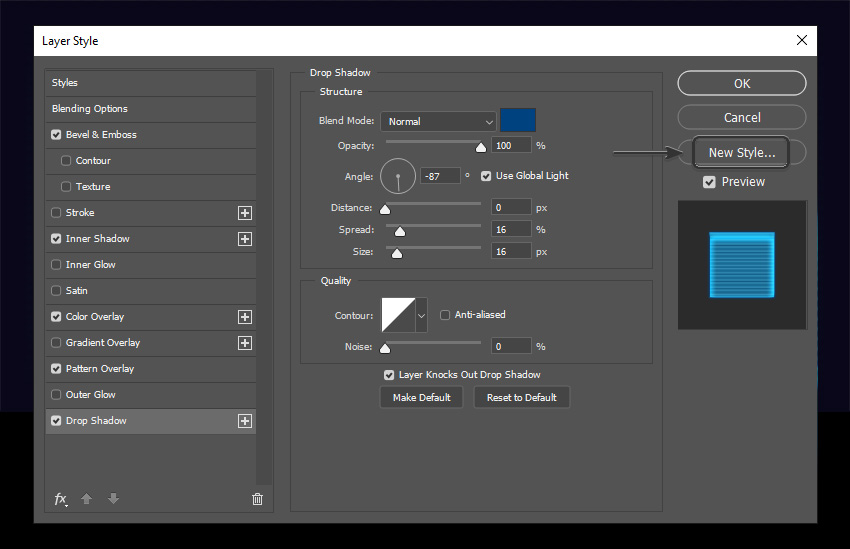
Task: Open the fx effects menu icon
Action: click(61, 499)
